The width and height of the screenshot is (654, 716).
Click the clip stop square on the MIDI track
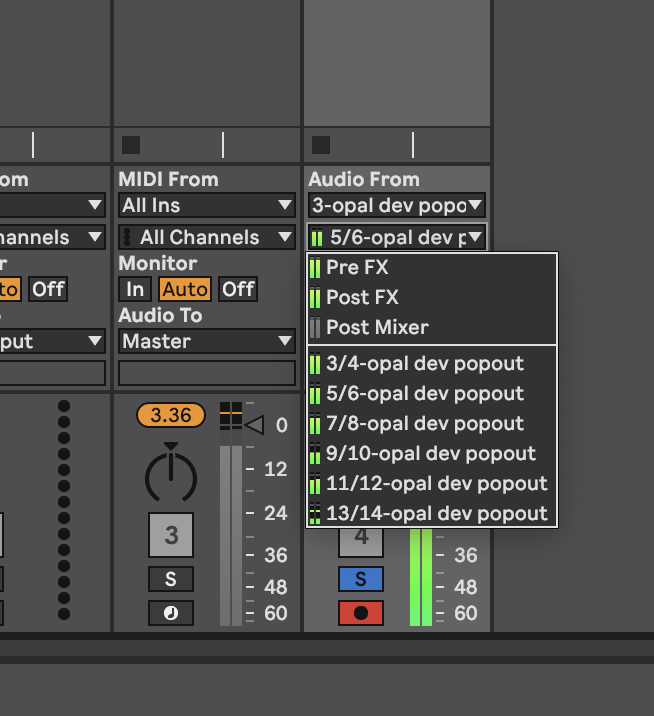(131, 145)
